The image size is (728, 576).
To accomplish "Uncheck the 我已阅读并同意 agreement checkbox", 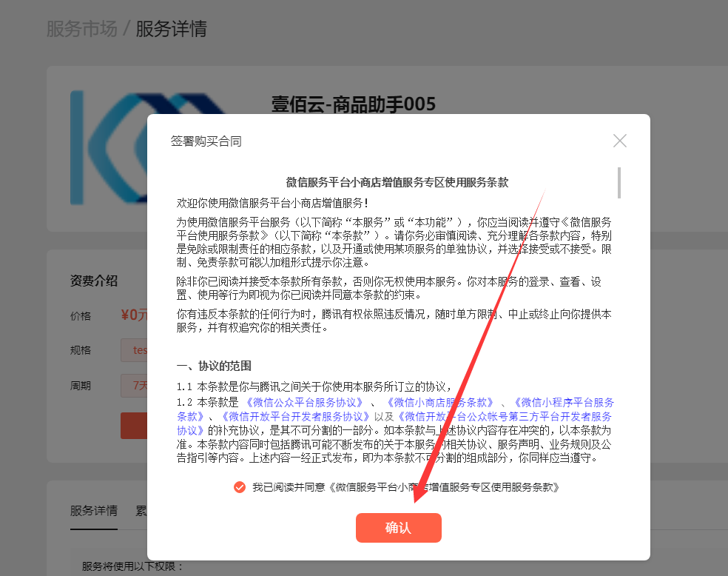I will coord(240,487).
